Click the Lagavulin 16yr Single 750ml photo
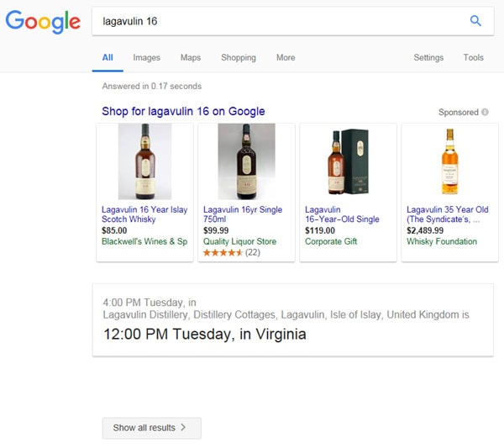504x448 pixels. 246,162
